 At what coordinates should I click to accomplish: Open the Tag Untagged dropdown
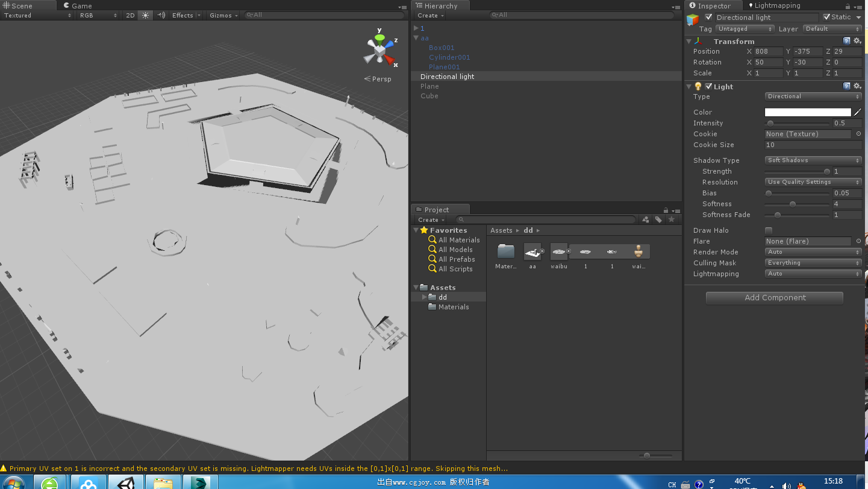pos(745,28)
